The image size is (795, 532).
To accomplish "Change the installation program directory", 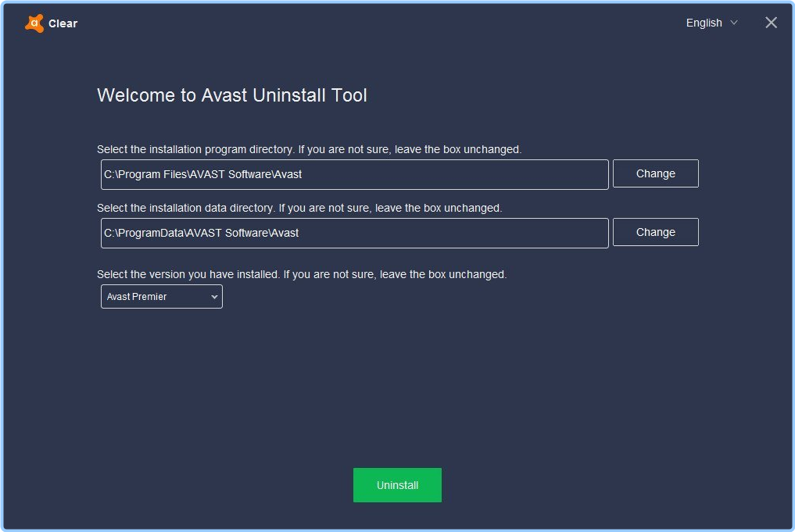I will tap(655, 173).
